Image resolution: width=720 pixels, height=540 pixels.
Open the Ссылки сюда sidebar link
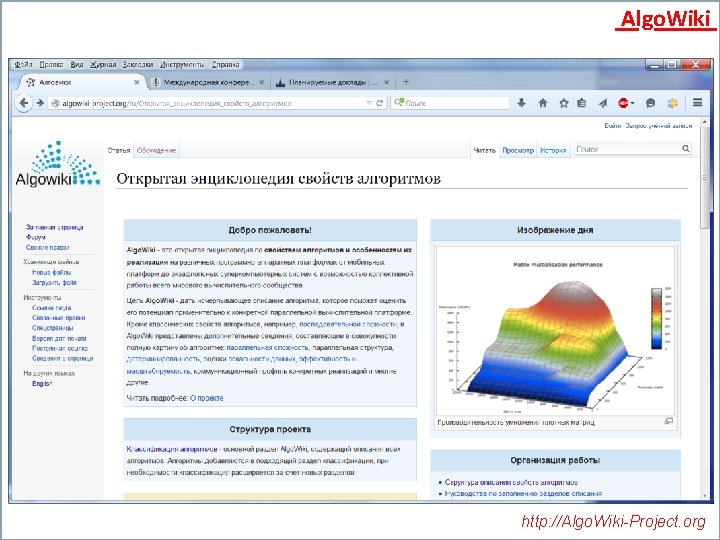(51, 308)
